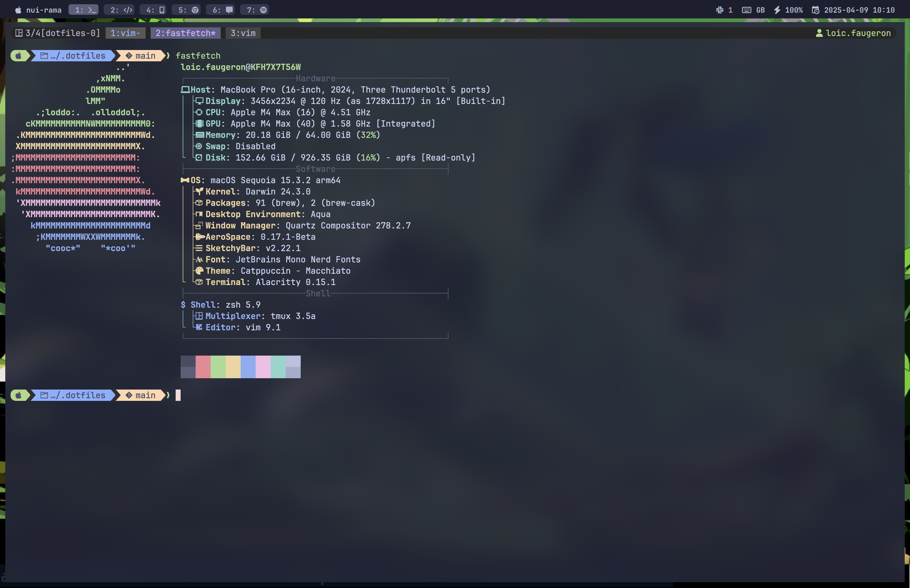Click the folder icon beside AeroSpace

click(200, 237)
